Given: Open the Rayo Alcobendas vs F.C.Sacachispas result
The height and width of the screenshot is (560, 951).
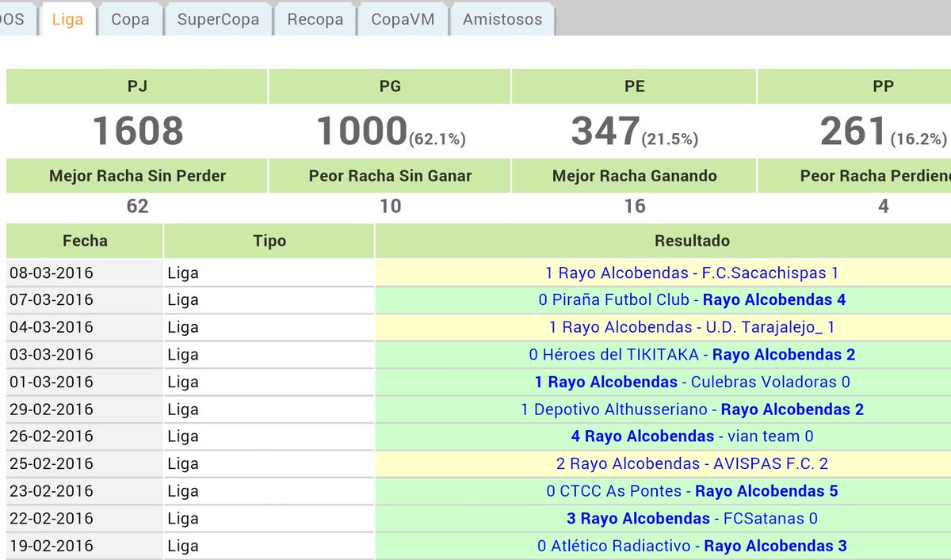Looking at the screenshot, I should (x=692, y=272).
